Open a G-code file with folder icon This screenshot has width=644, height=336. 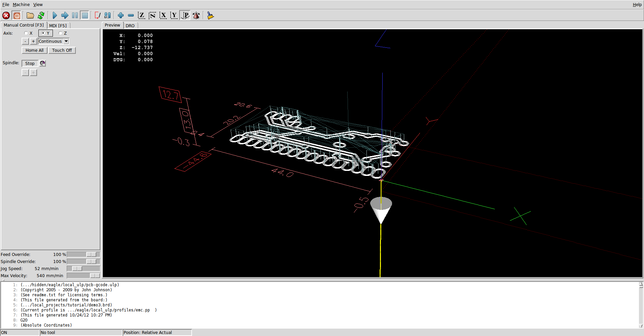(x=30, y=15)
